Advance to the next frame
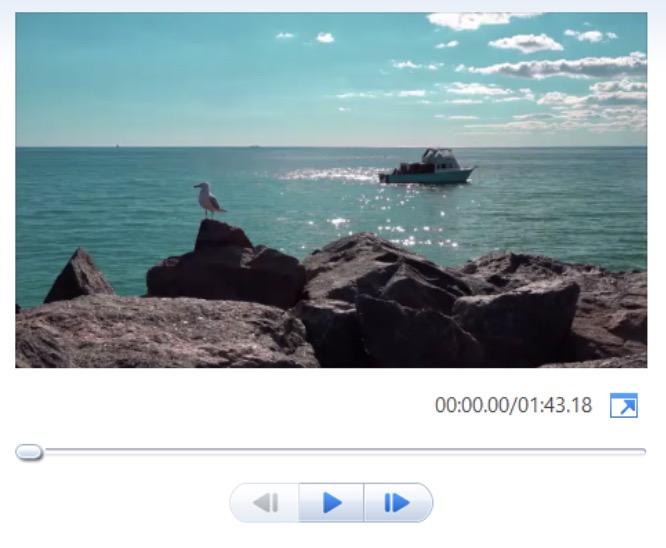Screen dimensions: 666x548 [398, 503]
